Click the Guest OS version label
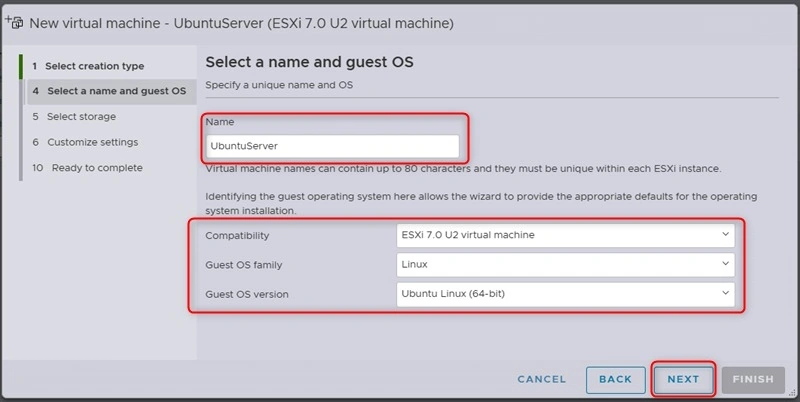This screenshot has width=800, height=402. coord(247,294)
